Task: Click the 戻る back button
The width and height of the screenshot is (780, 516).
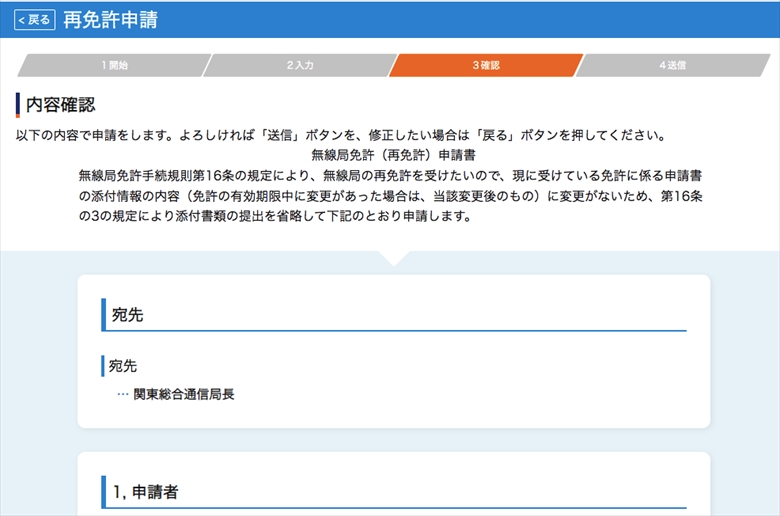Action: coord(34,20)
